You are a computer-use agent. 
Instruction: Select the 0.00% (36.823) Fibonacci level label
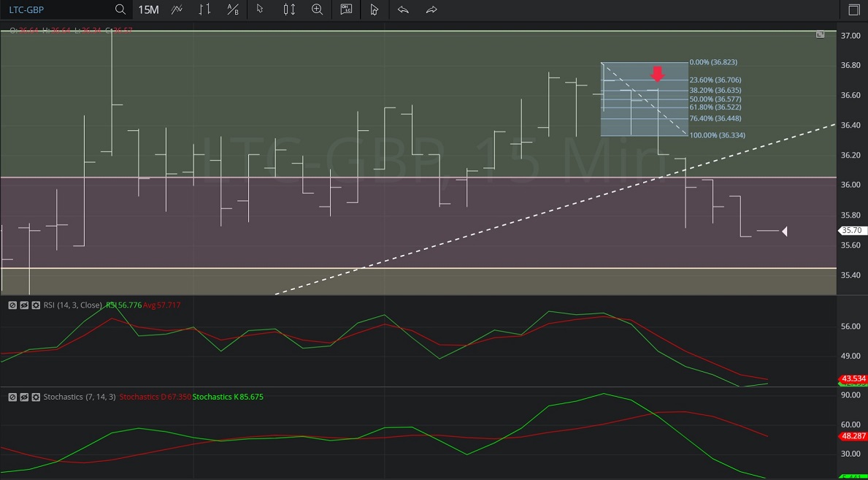(713, 62)
